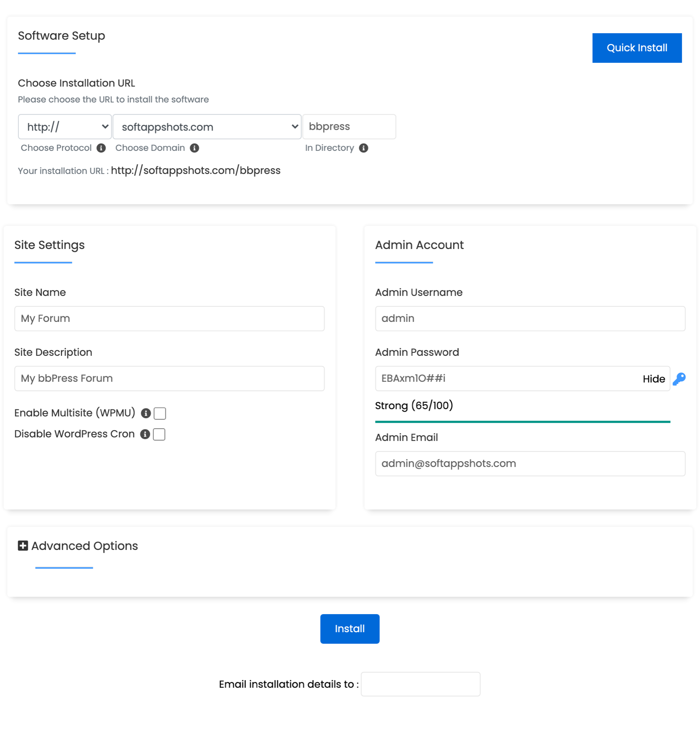Click the Enable Multisite info icon
The height and width of the screenshot is (739, 700).
point(146,413)
